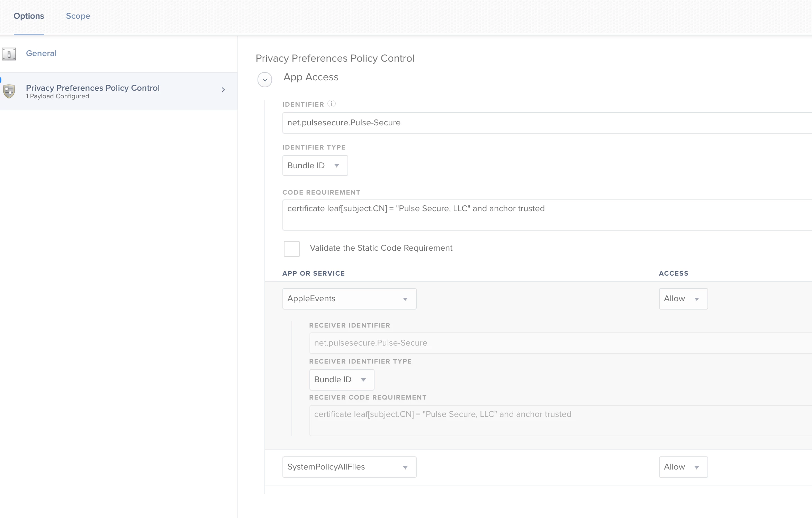The height and width of the screenshot is (518, 812).
Task: Click the "APP OR SERVICE" column header
Action: 314,273
